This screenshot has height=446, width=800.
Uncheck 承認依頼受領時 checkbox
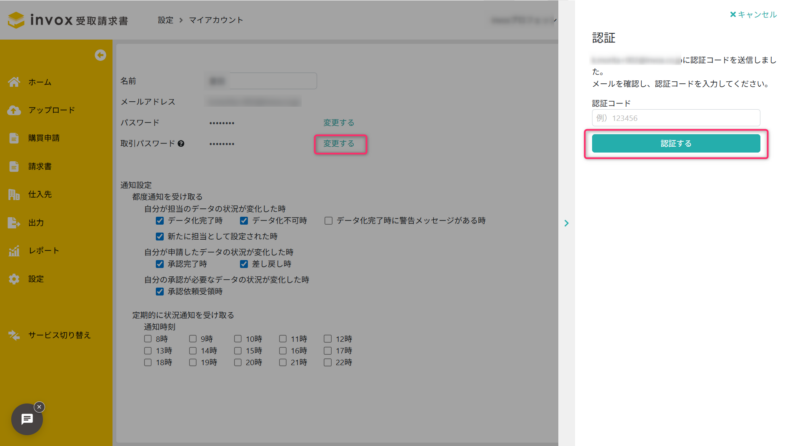[x=160, y=291]
